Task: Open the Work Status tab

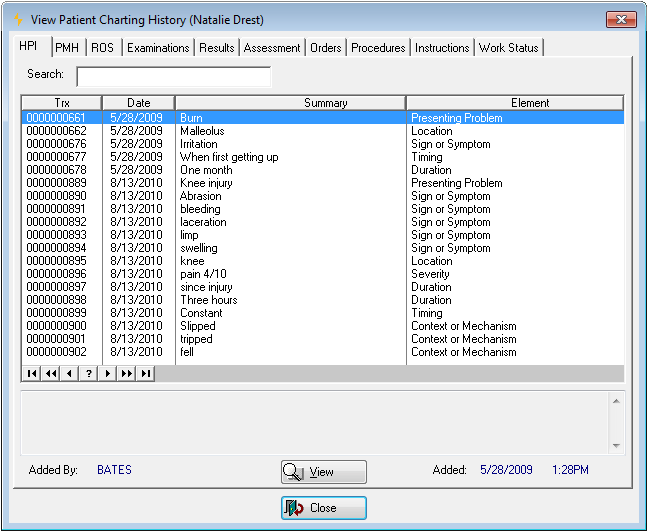Action: pos(508,48)
